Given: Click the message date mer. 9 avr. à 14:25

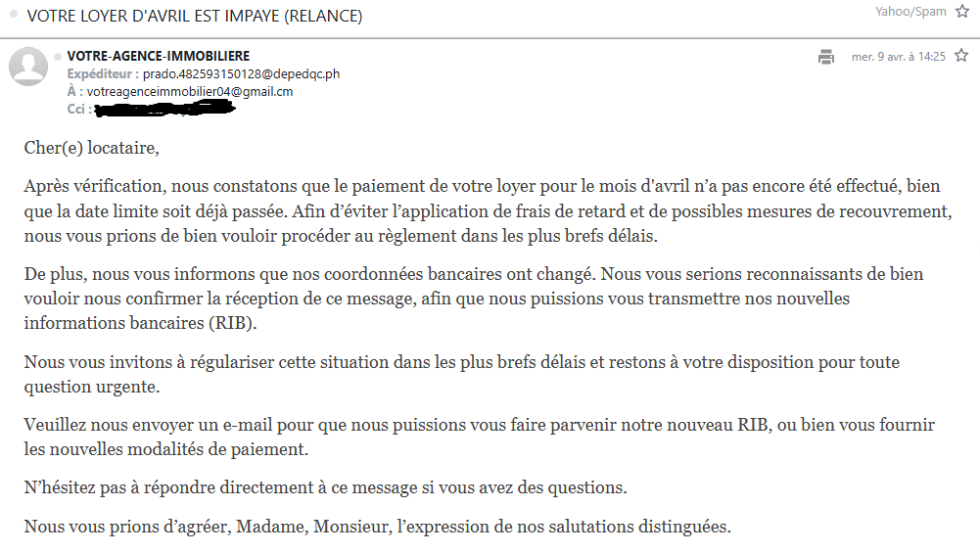Looking at the screenshot, I should click(898, 57).
